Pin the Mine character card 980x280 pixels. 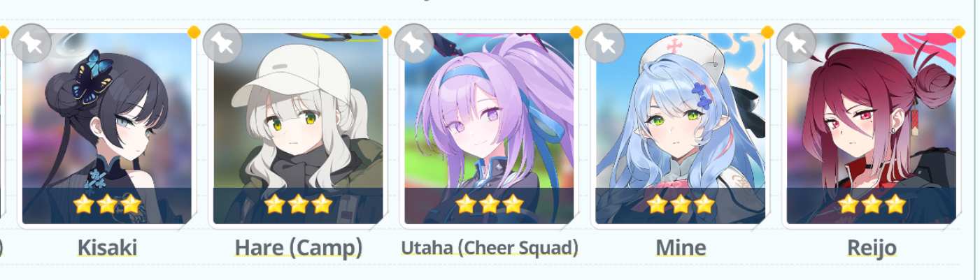pos(604,44)
